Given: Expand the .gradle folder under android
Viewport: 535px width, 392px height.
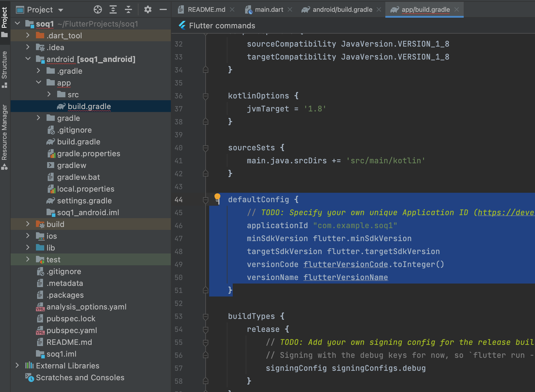Looking at the screenshot, I should coord(38,71).
